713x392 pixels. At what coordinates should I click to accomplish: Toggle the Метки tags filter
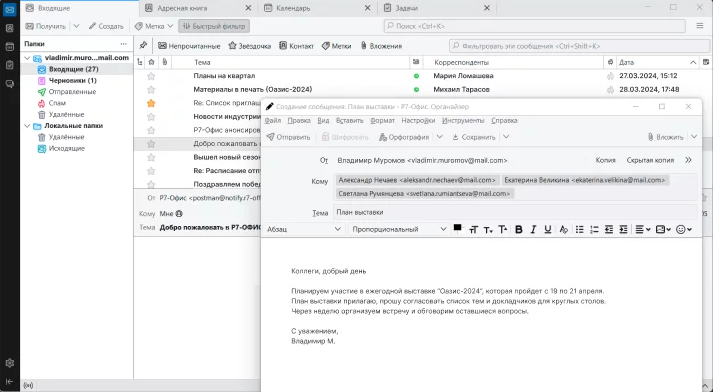336,46
